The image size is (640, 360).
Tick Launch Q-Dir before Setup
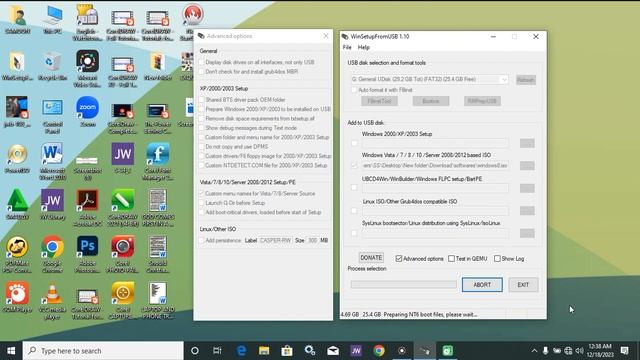pyautogui.click(x=201, y=203)
